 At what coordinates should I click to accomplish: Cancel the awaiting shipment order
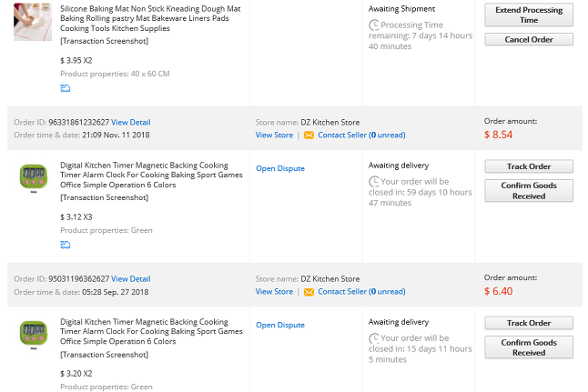529,39
